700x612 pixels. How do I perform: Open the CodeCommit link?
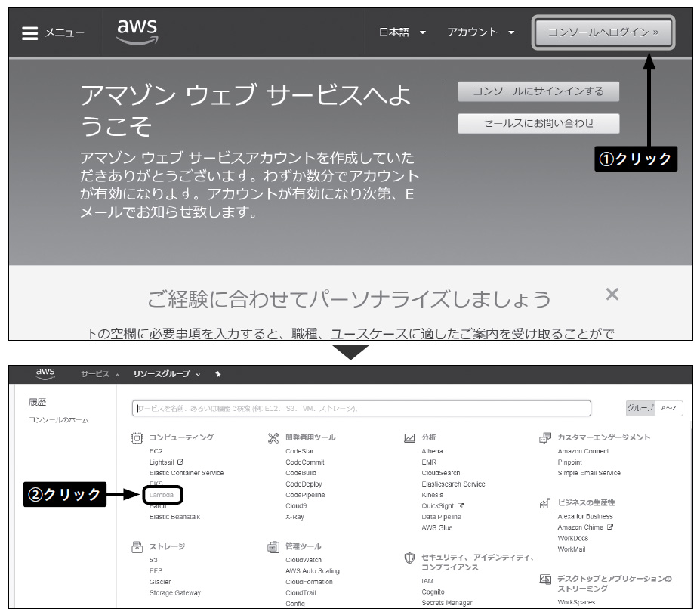[305, 462]
